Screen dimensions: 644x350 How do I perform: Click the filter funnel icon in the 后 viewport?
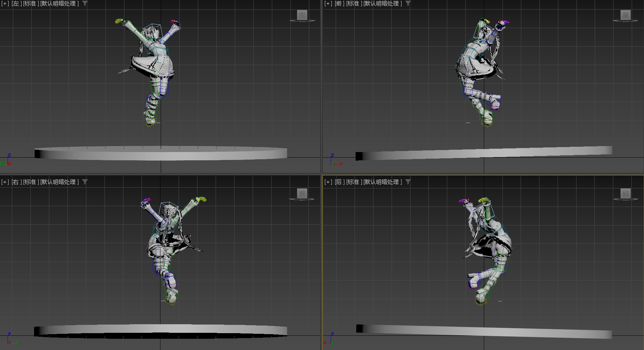[x=408, y=182]
